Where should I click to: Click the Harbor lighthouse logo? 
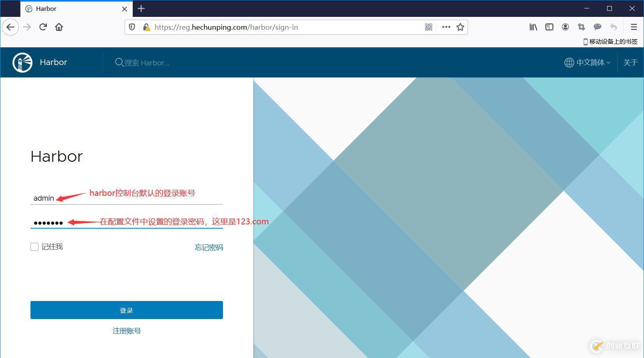22,63
